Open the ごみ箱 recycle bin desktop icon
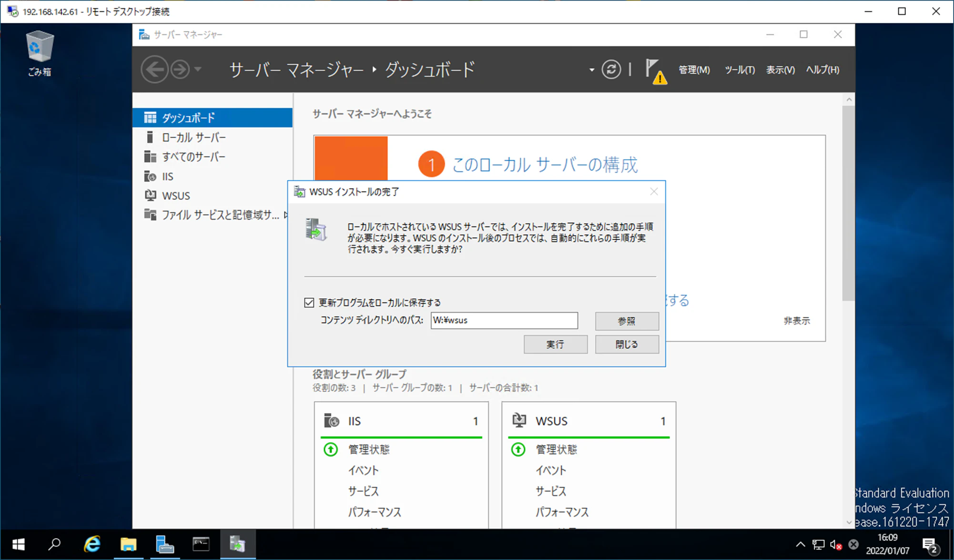Viewport: 954px width, 560px height. click(40, 53)
